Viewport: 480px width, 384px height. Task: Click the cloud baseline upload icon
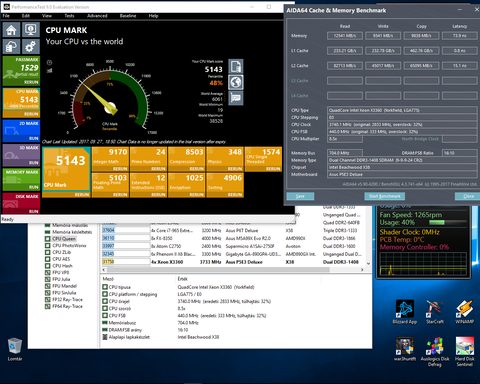click(12, 47)
